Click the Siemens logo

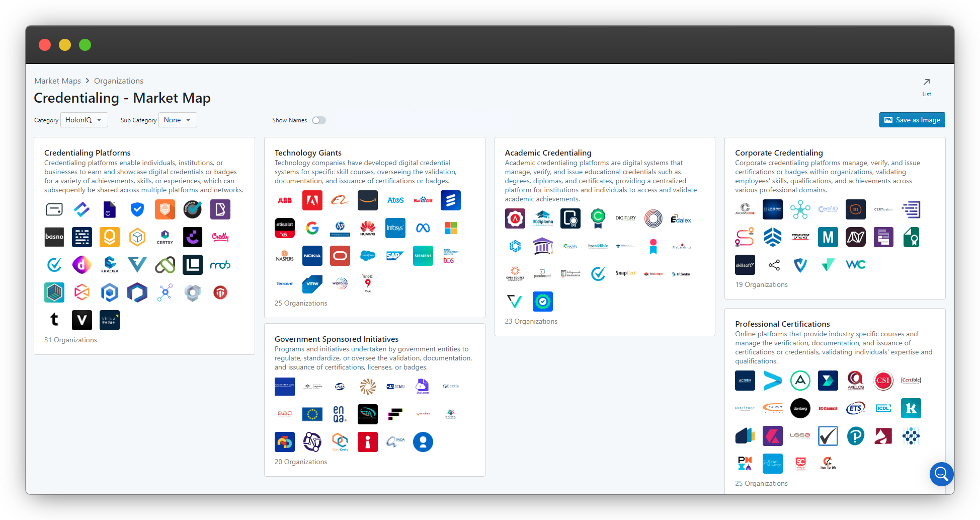423,256
